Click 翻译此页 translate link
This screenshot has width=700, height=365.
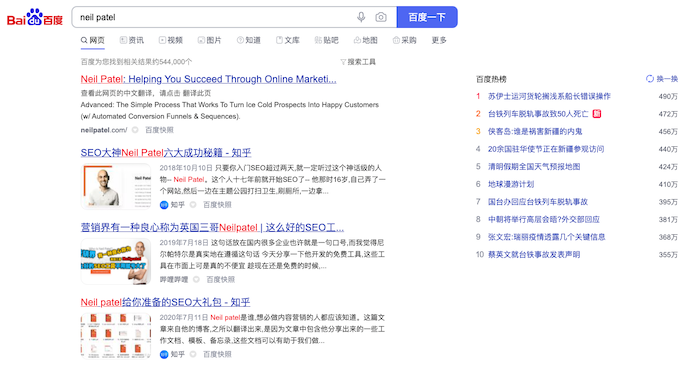coord(197,93)
